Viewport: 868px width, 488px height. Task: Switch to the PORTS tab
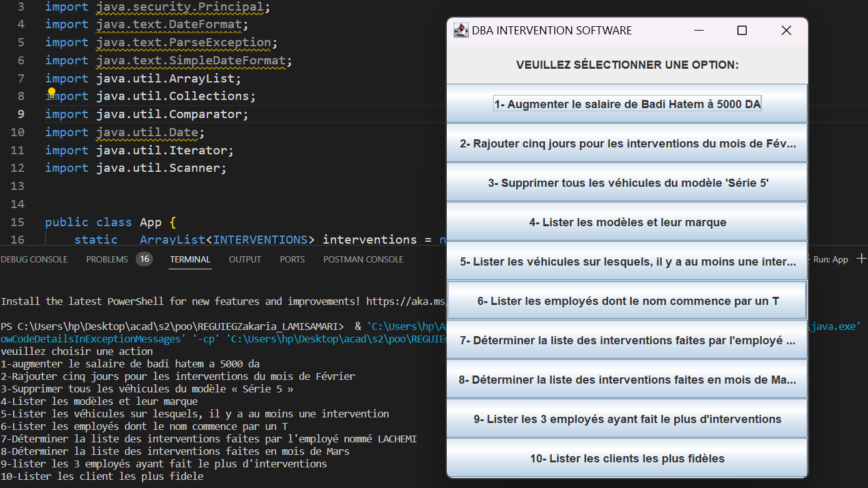tap(292, 259)
